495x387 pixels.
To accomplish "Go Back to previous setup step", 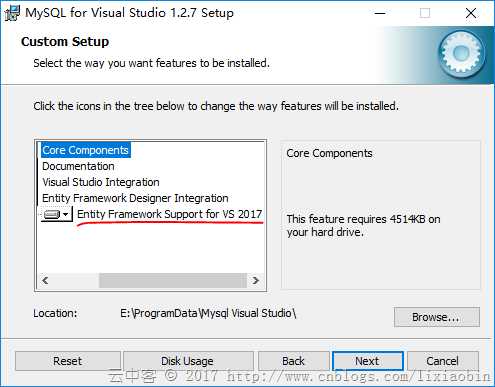I will tap(293, 361).
